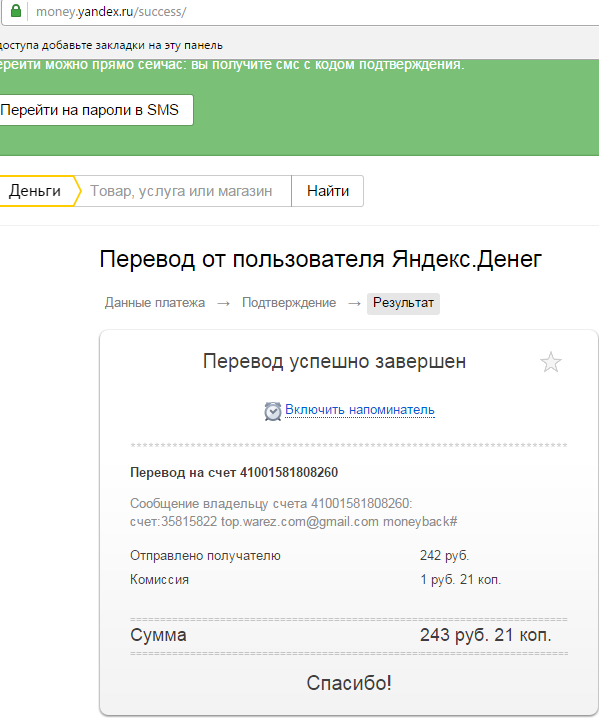Click the commission amount "1 руб. 21 коп."
Screen dimensions: 602x720
click(x=460, y=579)
